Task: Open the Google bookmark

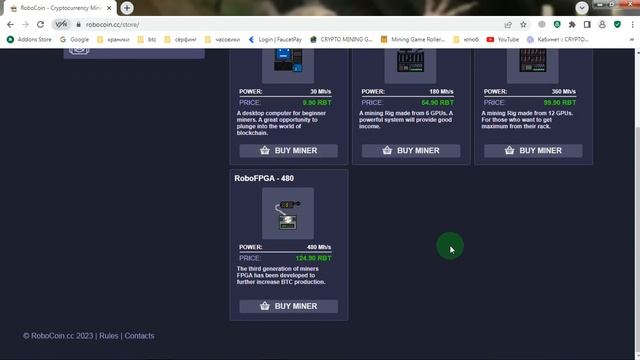Action: coord(74,40)
